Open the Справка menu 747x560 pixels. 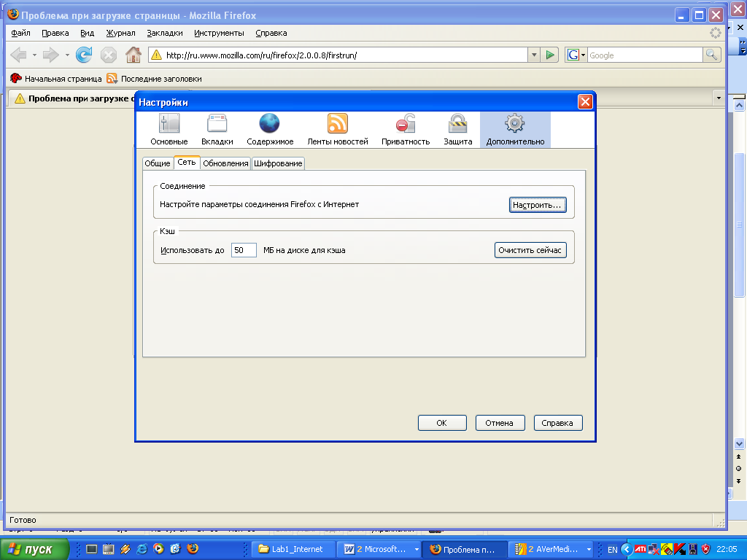(x=271, y=33)
